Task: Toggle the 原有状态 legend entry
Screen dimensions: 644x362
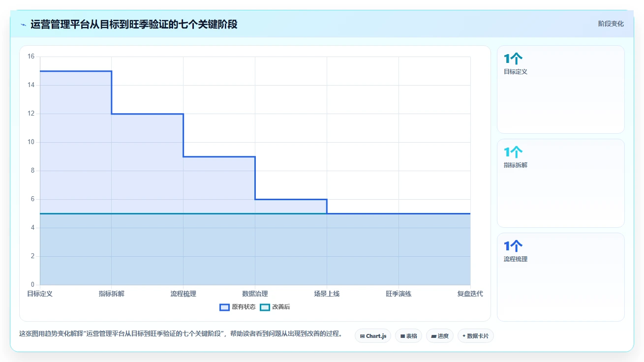Action: 238,307
